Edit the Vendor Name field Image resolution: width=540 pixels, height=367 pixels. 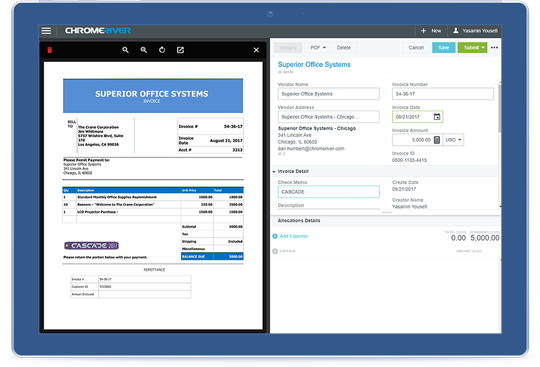click(329, 94)
